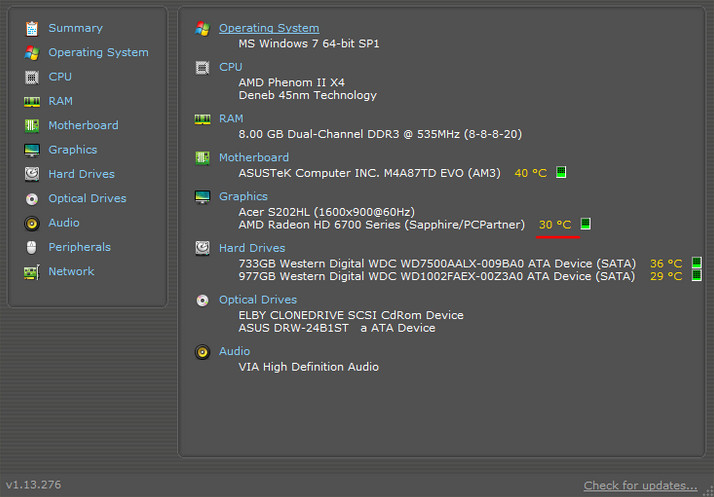The image size is (714, 497).
Task: Click temperature indicator next to 29 °C drive
Action: 697,276
